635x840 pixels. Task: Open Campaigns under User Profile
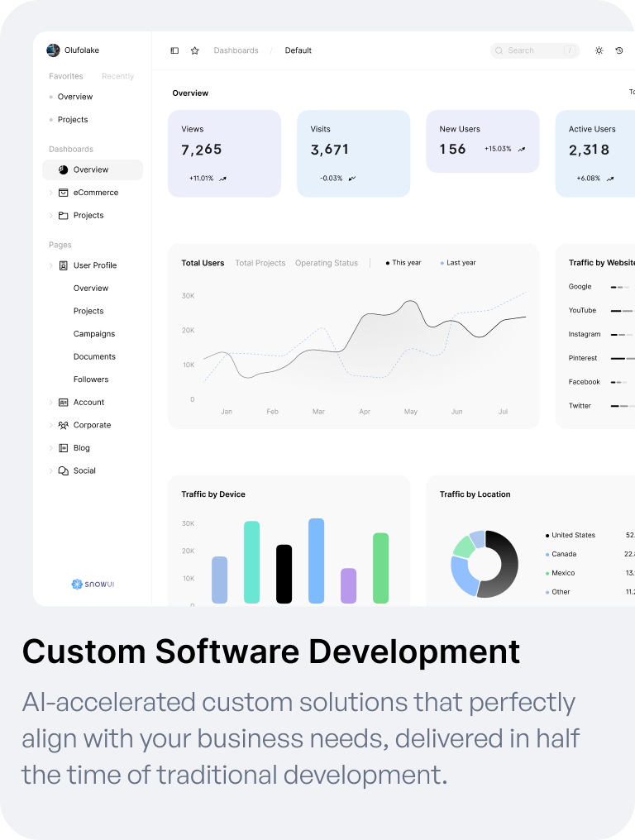pyautogui.click(x=94, y=334)
